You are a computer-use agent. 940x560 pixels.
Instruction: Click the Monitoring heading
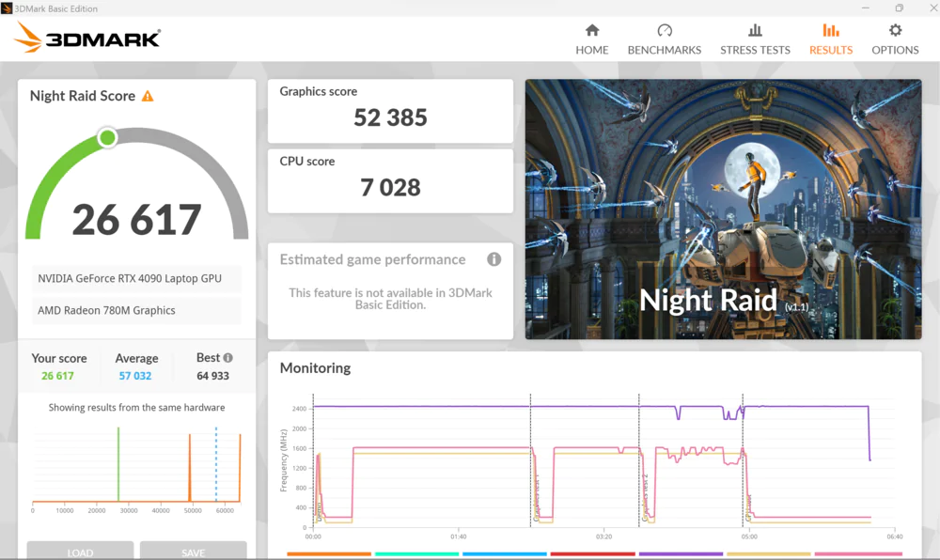pyautogui.click(x=315, y=367)
